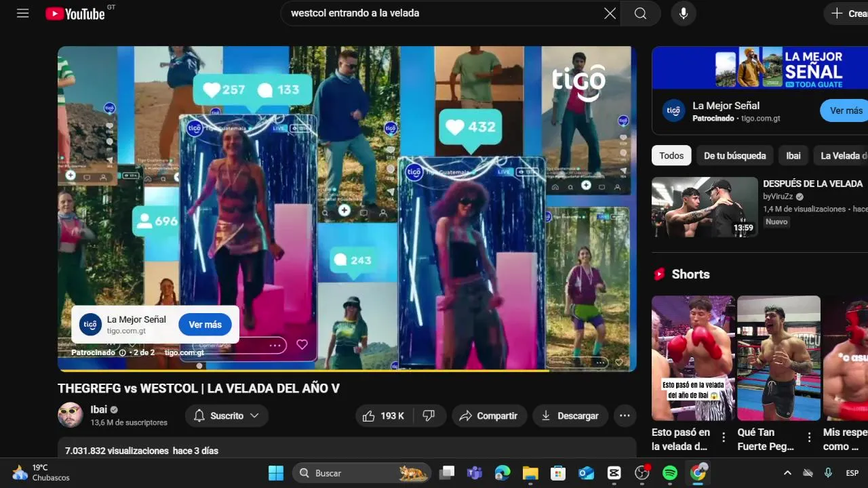
Task: Expand the Suscrito notifications dropdown
Action: pos(226,415)
